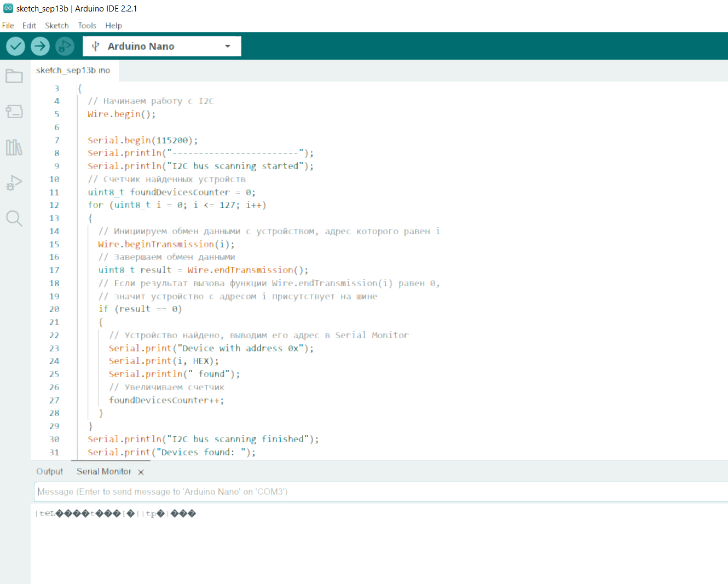Click the uint8_t foundDevicesCounter = 0; line
This screenshot has width=728, height=584.
tap(171, 192)
